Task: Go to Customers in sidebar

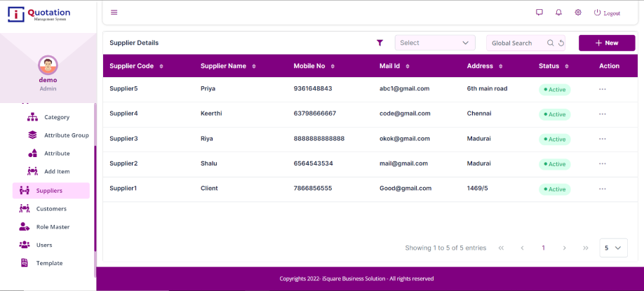Action: (51, 208)
